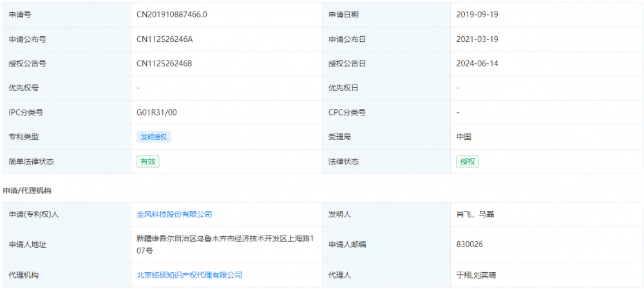The height and width of the screenshot is (289, 644).
Task: Click the 简单法律状态 field label
Action: (x=31, y=161)
